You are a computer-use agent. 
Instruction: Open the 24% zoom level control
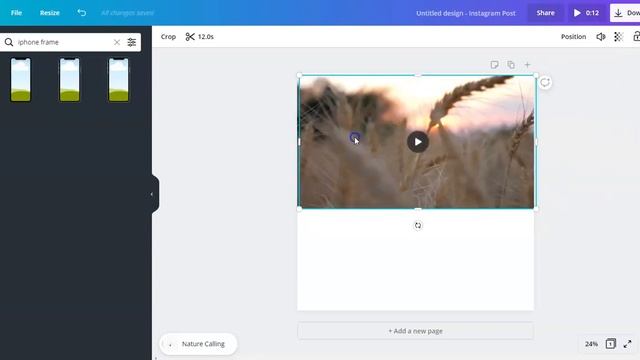(x=591, y=344)
